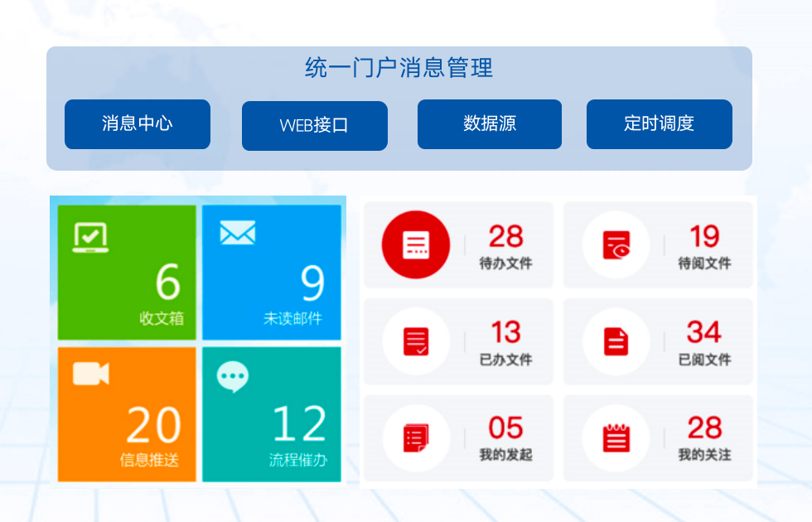Open the 定时调度 button
The width and height of the screenshot is (812, 522).
660,124
